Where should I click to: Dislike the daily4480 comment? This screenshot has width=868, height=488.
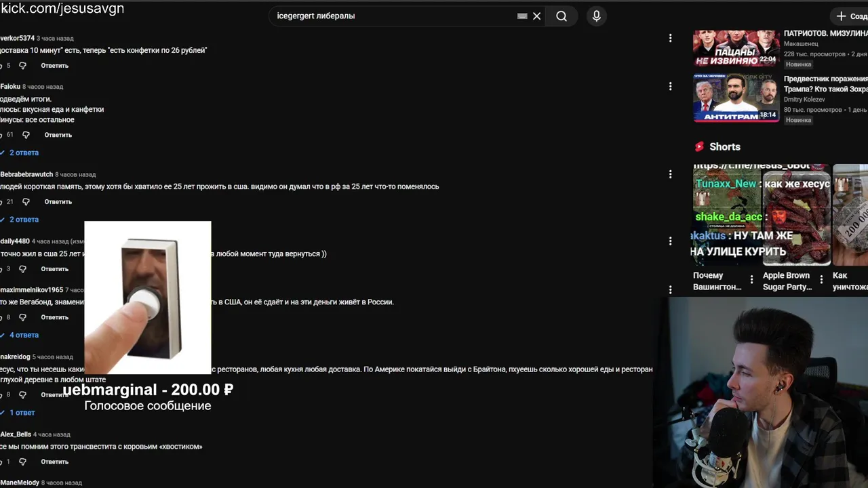[22, 269]
